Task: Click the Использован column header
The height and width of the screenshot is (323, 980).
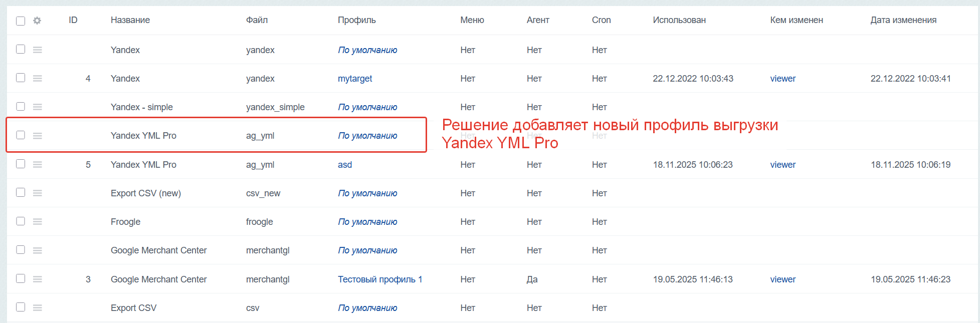Action: tap(679, 20)
